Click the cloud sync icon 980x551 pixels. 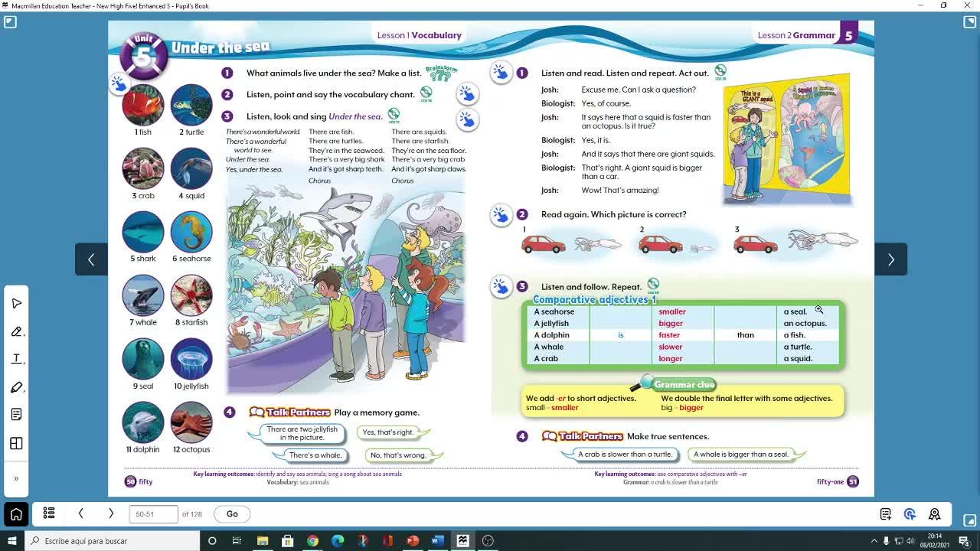pos(970,520)
